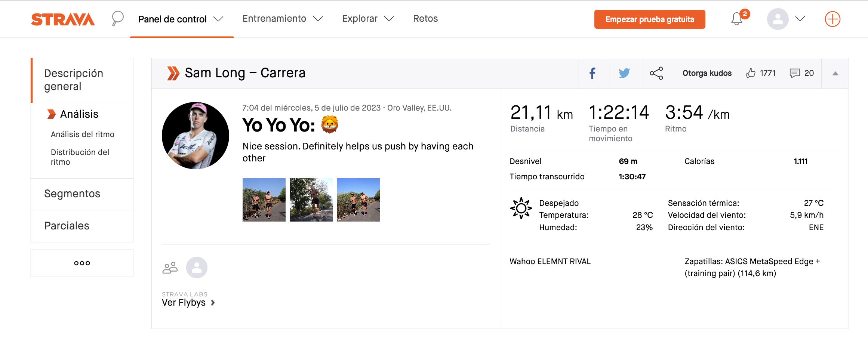
Task: Click the 5,9 km/h wind speed value
Action: [807, 215]
